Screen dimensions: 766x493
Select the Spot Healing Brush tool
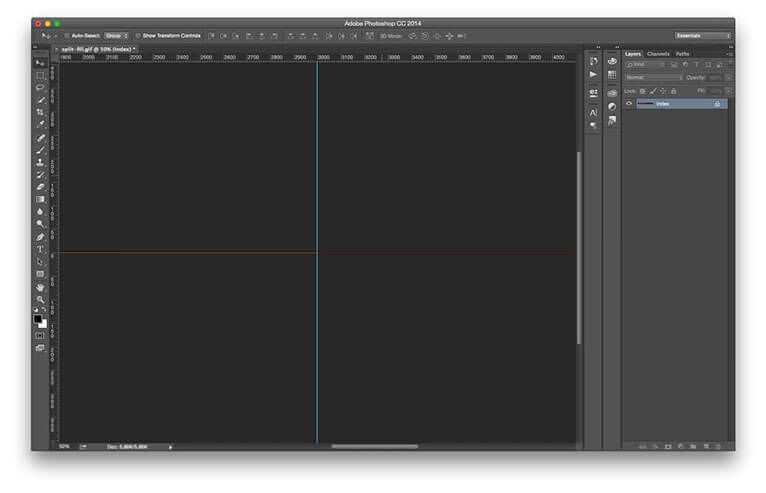(x=40, y=138)
